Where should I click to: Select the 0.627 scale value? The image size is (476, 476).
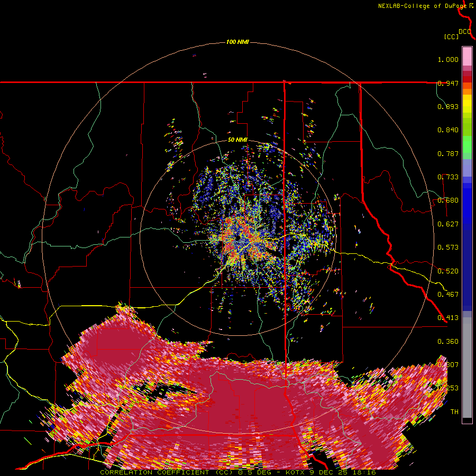(448, 224)
